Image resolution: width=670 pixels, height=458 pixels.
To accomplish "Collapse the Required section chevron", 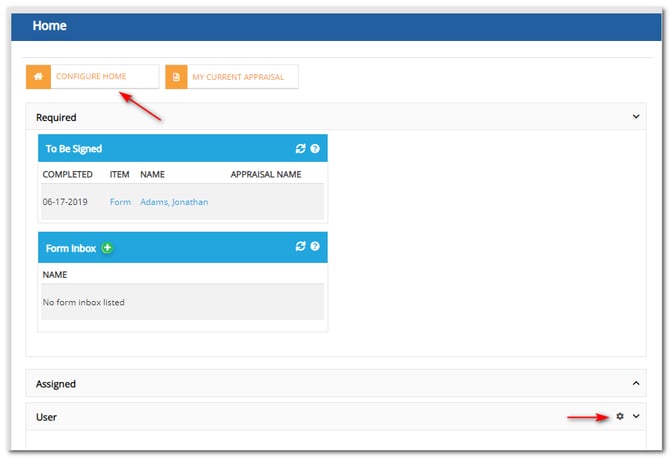I will 636,117.
